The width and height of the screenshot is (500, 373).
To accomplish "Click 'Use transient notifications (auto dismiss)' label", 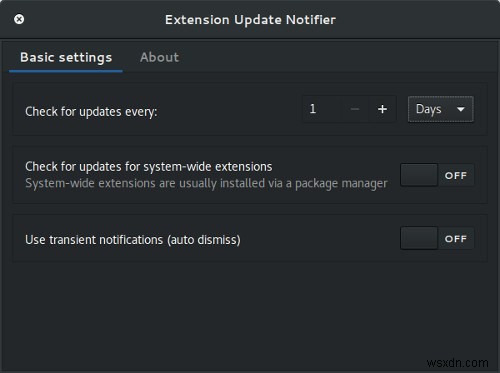I will (133, 240).
